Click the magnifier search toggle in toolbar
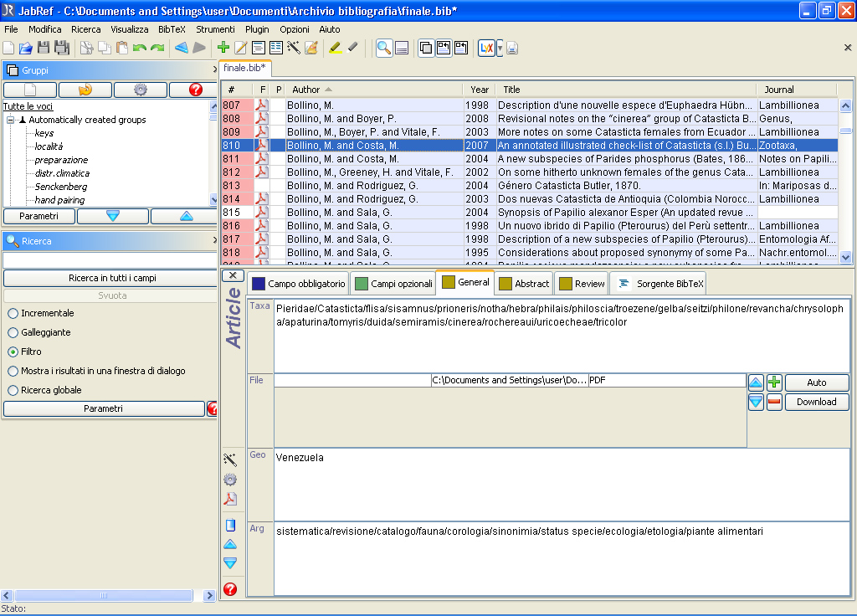857x616 pixels. (x=384, y=48)
